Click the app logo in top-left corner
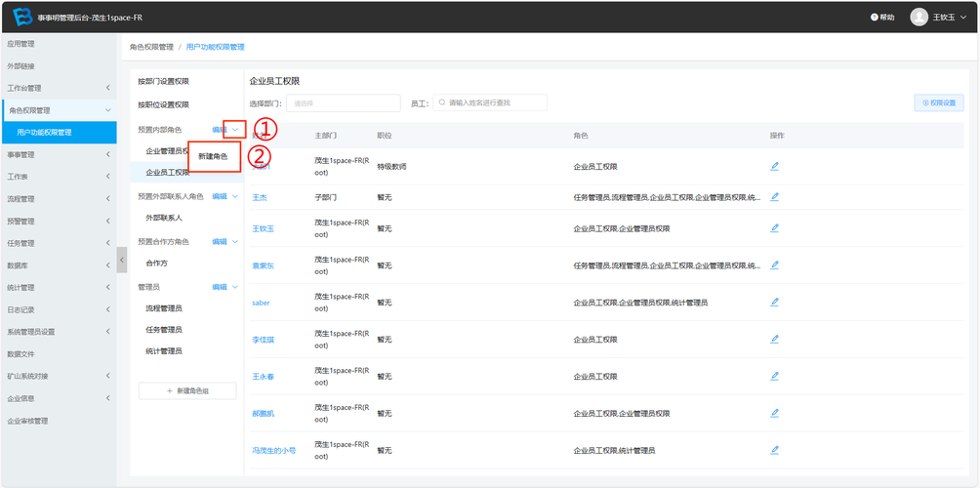 [21, 17]
